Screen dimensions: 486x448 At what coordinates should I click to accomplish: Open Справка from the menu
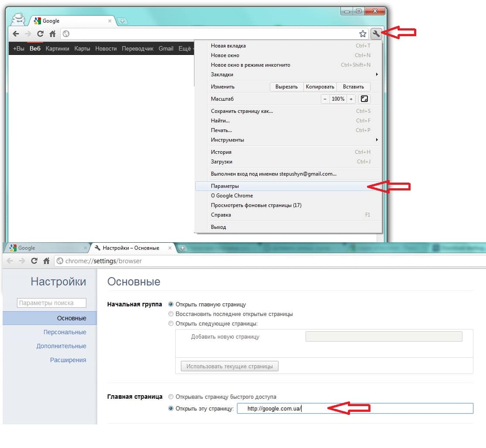coord(288,215)
